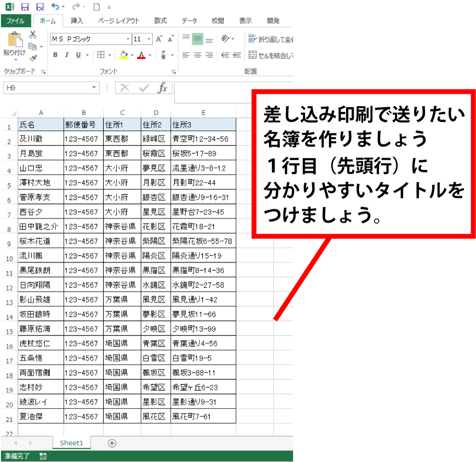The height and width of the screenshot is (462, 476).
Task: Toggle Italic formatting
Action: coord(67,55)
